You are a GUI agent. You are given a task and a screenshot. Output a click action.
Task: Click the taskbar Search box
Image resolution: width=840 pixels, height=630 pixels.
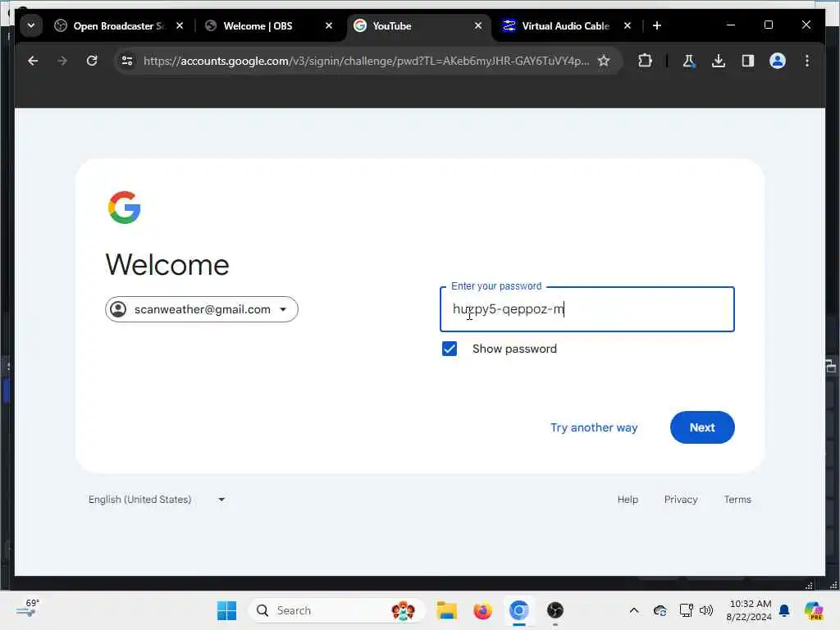coord(337,610)
